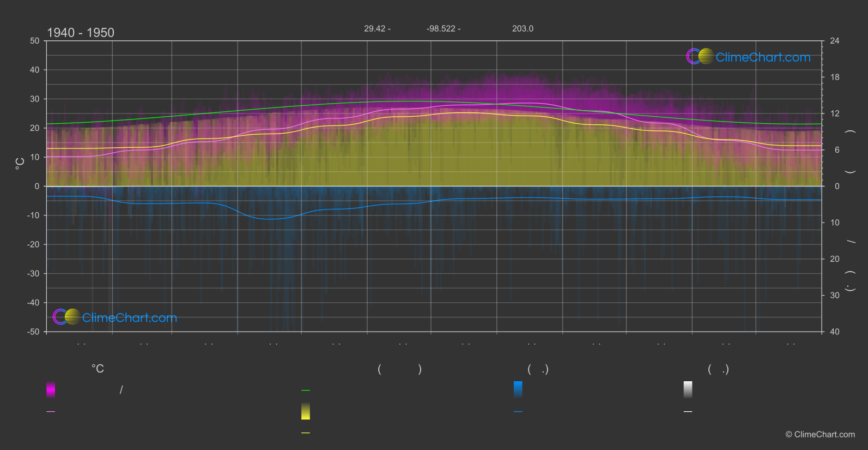Click the © ClimeChart.com copyright notice
The height and width of the screenshot is (450, 868).
coord(820,435)
